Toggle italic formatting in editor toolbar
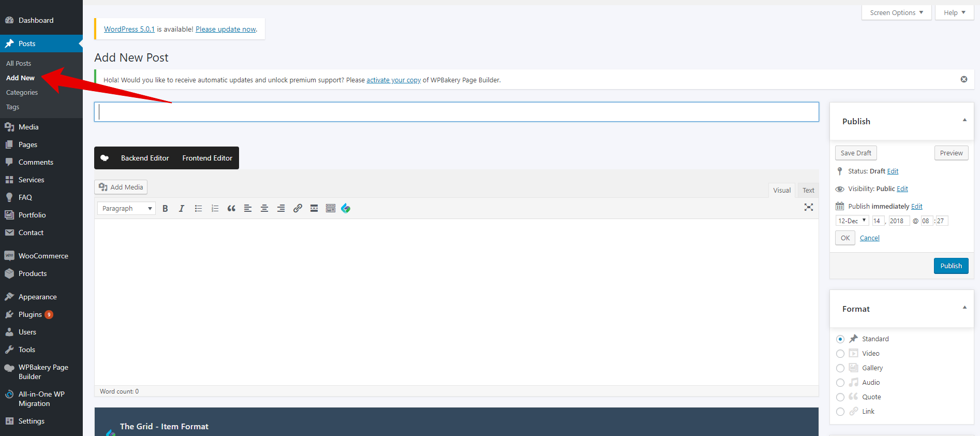The image size is (980, 436). pos(182,208)
